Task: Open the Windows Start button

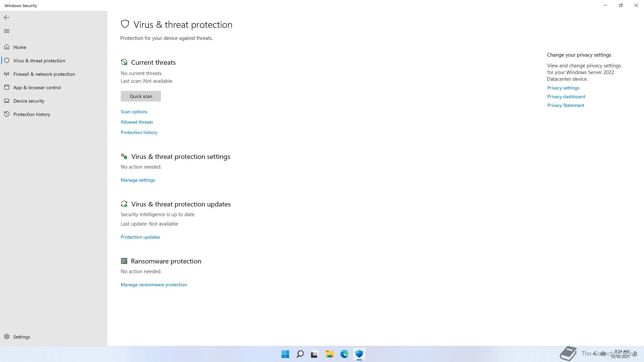Action: click(x=285, y=354)
